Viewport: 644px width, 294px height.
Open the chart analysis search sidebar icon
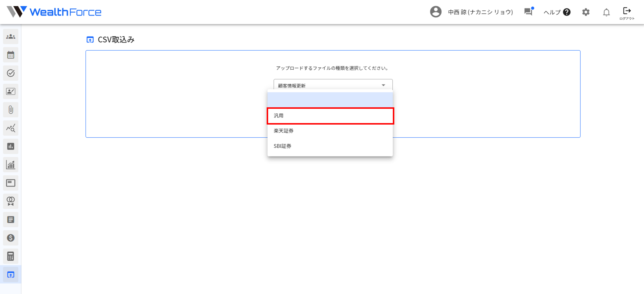(11, 128)
